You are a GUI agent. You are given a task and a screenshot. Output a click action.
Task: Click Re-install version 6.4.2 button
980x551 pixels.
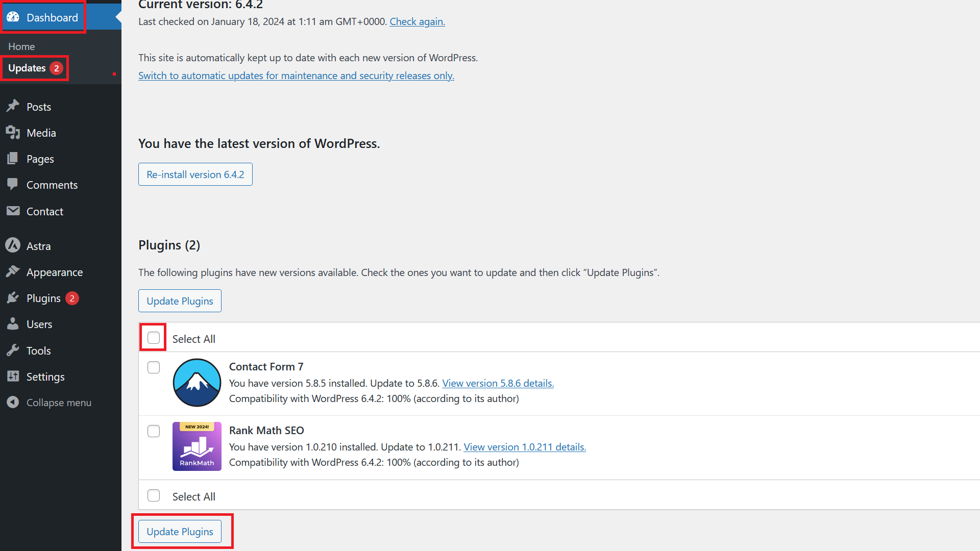(195, 174)
